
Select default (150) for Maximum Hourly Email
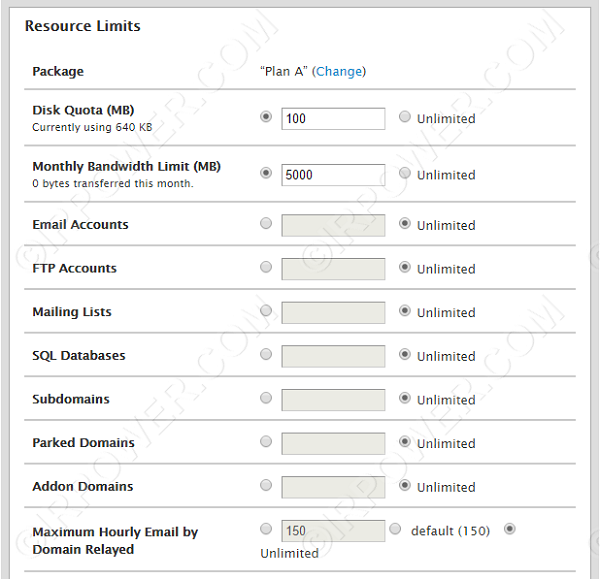click(396, 529)
